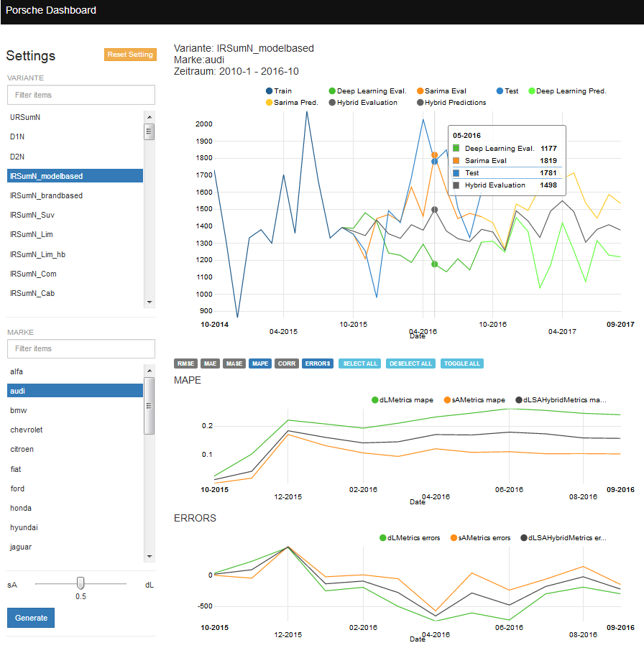Viewport: 644px width, 653px height.
Task: Focus the Marke filter items field
Action: pyautogui.click(x=81, y=348)
